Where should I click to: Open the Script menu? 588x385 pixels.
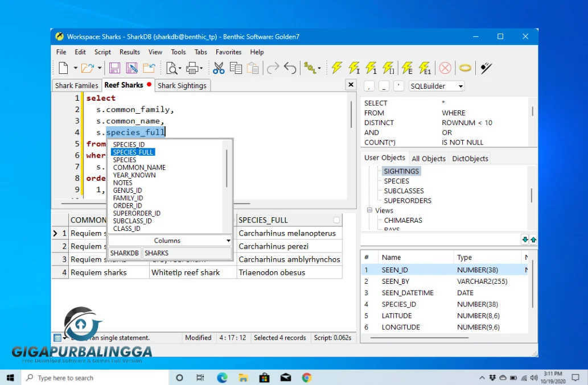102,52
